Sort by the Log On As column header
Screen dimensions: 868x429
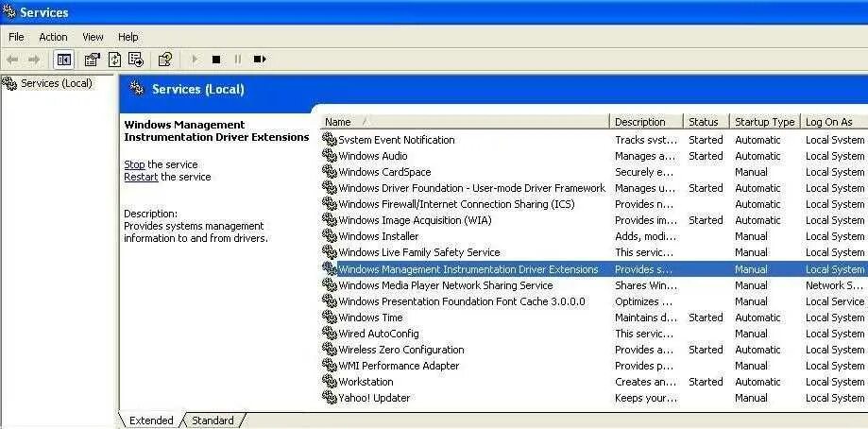834,122
